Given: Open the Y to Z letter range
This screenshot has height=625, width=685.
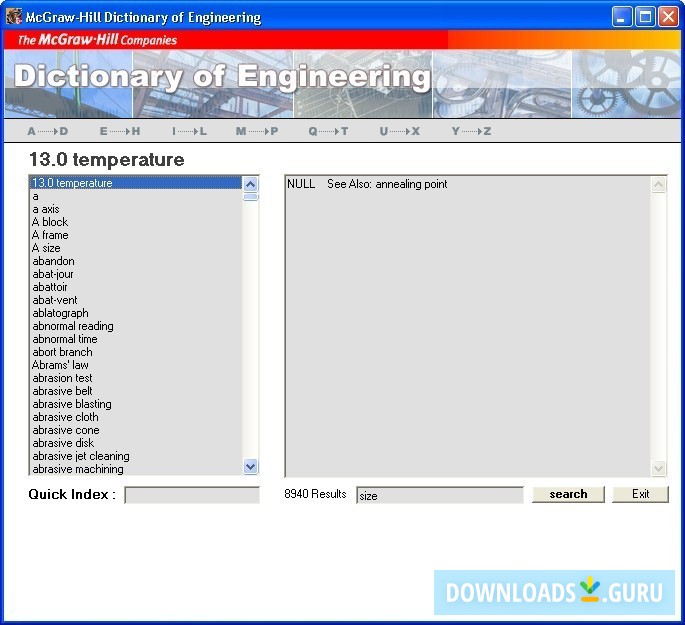Looking at the screenshot, I should click(x=471, y=131).
